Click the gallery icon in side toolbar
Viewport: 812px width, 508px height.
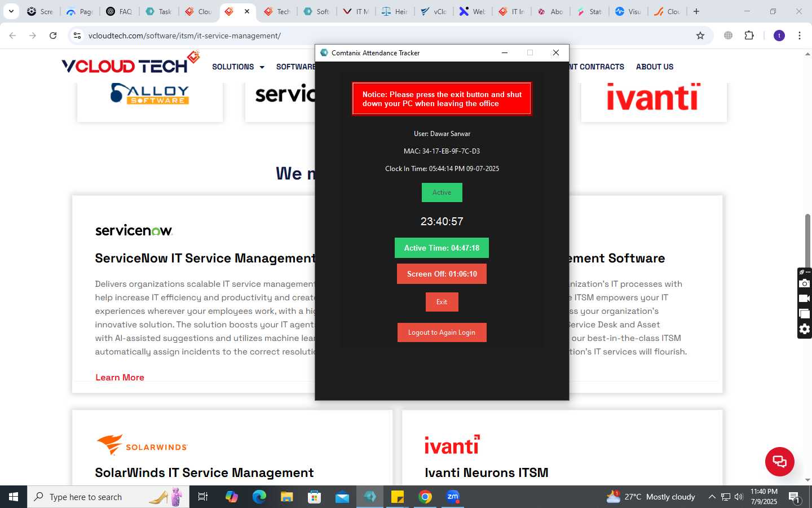pyautogui.click(x=805, y=314)
